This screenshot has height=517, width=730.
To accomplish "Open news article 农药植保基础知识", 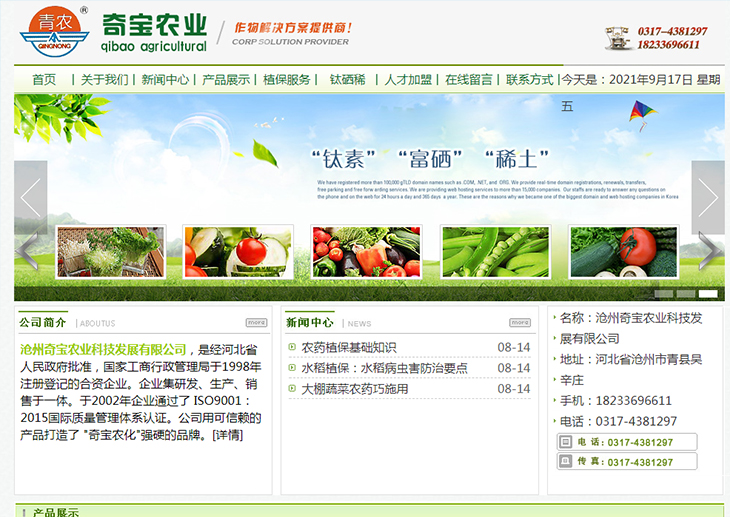I will pos(349,348).
